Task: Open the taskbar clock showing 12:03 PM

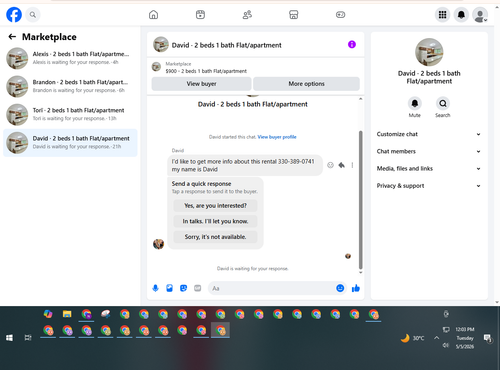Action: pyautogui.click(x=465, y=338)
